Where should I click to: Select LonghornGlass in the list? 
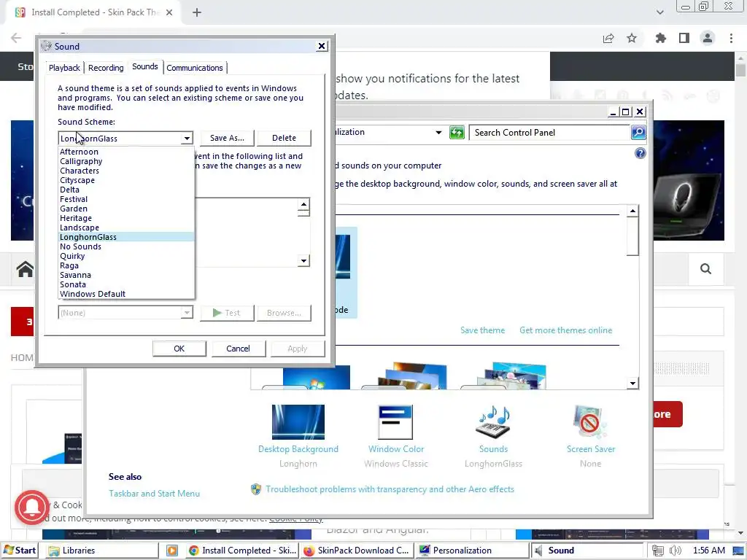pos(126,237)
